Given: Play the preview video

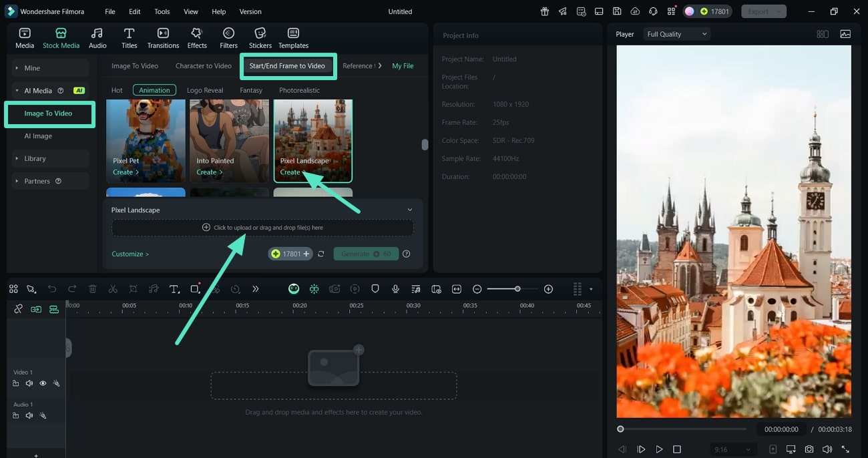Looking at the screenshot, I should [x=659, y=449].
